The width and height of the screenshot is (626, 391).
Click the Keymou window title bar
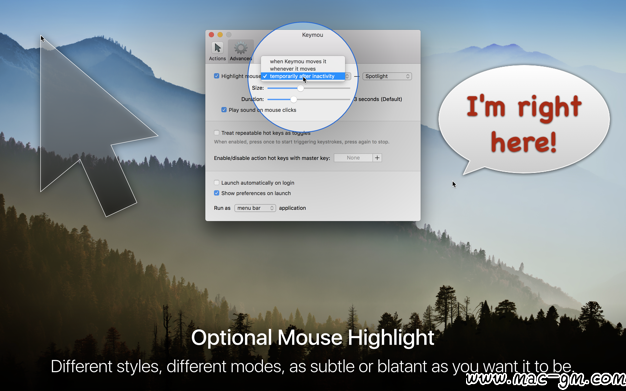[313, 35]
